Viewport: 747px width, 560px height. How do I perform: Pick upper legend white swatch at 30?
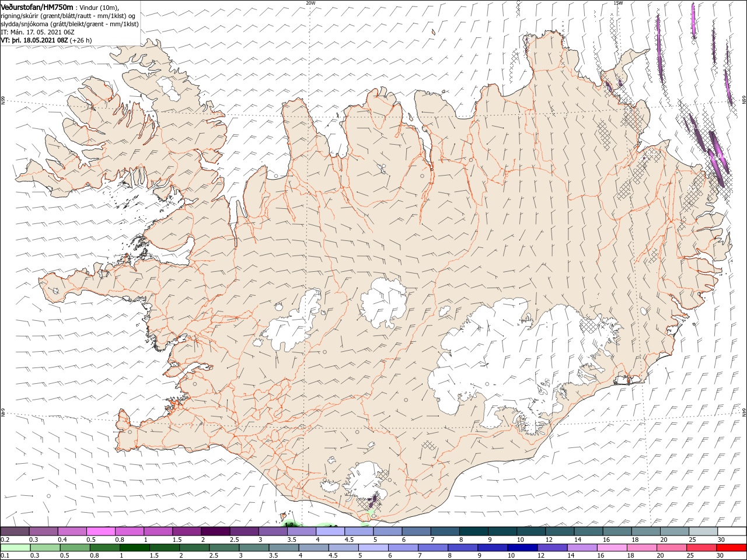pyautogui.click(x=731, y=531)
